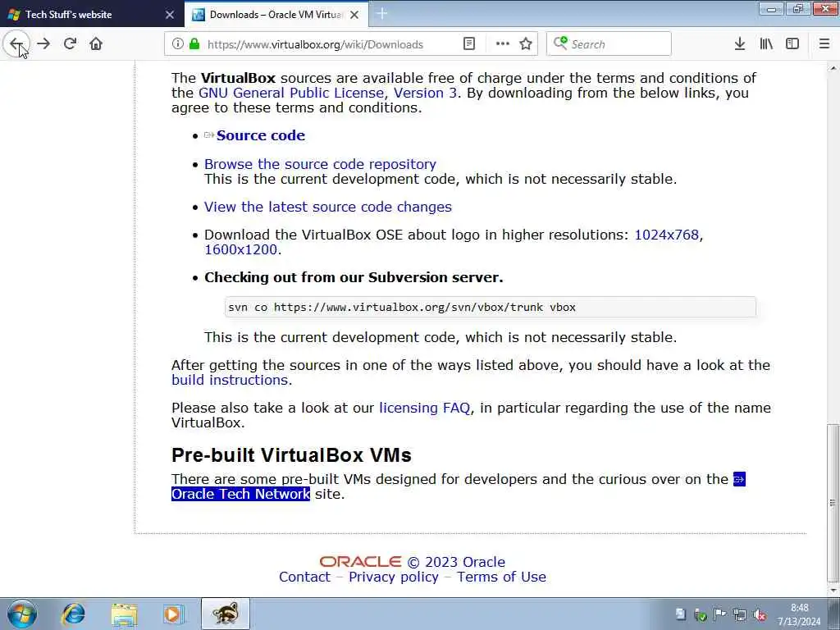Image resolution: width=840 pixels, height=630 pixels.
Task: Open the Action Center flag tray icon
Action: (719, 614)
